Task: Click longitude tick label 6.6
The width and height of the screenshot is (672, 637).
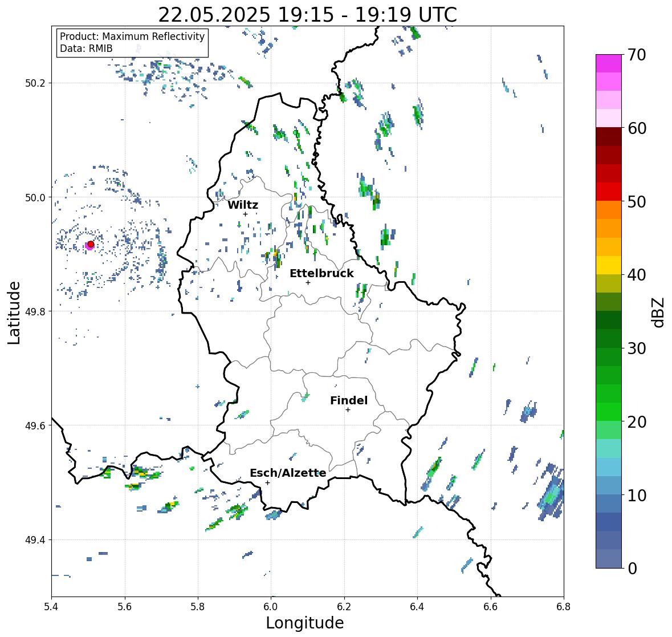Action: 491,607
